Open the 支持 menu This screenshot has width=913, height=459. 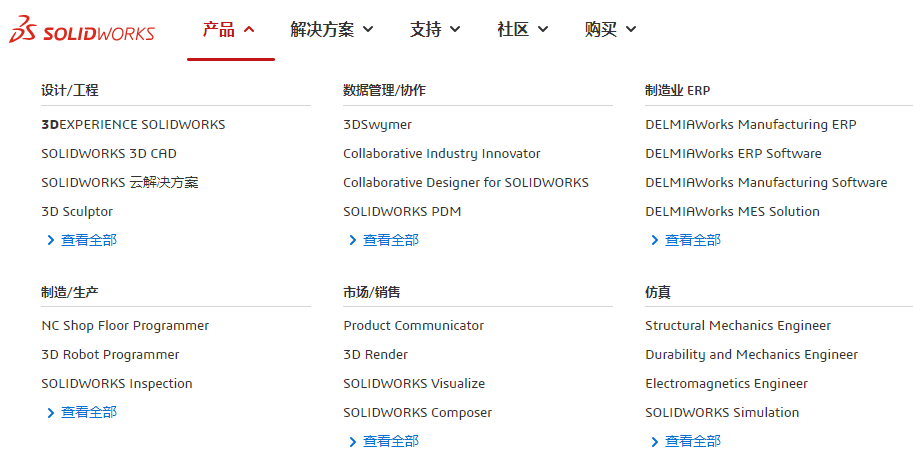click(435, 29)
